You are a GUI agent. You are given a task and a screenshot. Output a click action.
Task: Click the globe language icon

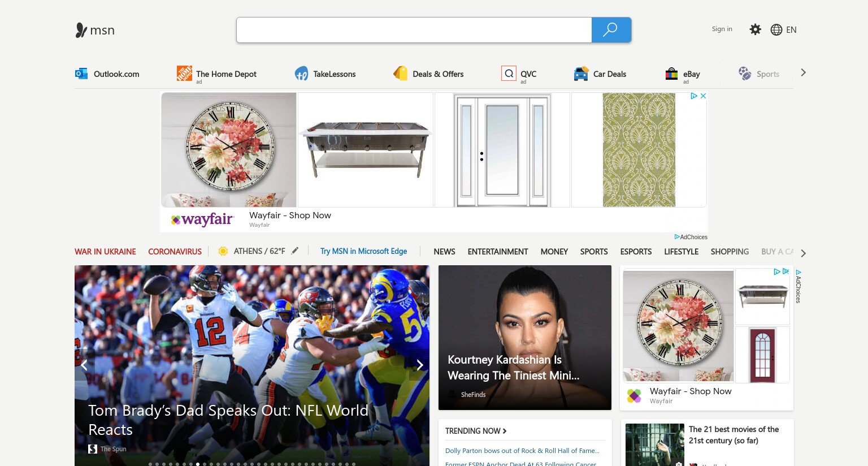tap(776, 30)
